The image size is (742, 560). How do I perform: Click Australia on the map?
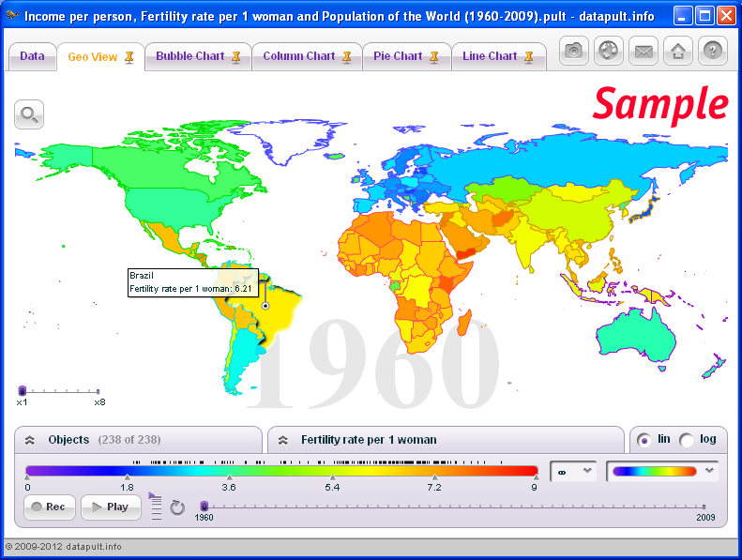tap(634, 336)
